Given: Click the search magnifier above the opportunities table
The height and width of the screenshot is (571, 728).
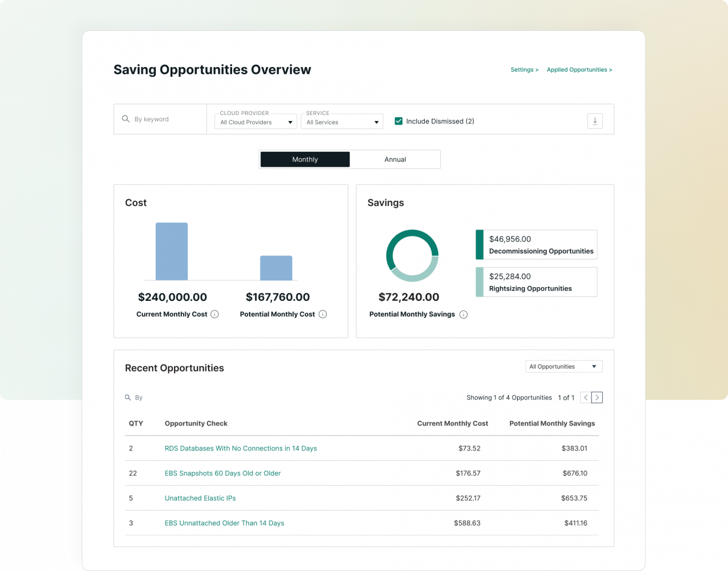Looking at the screenshot, I should [127, 398].
